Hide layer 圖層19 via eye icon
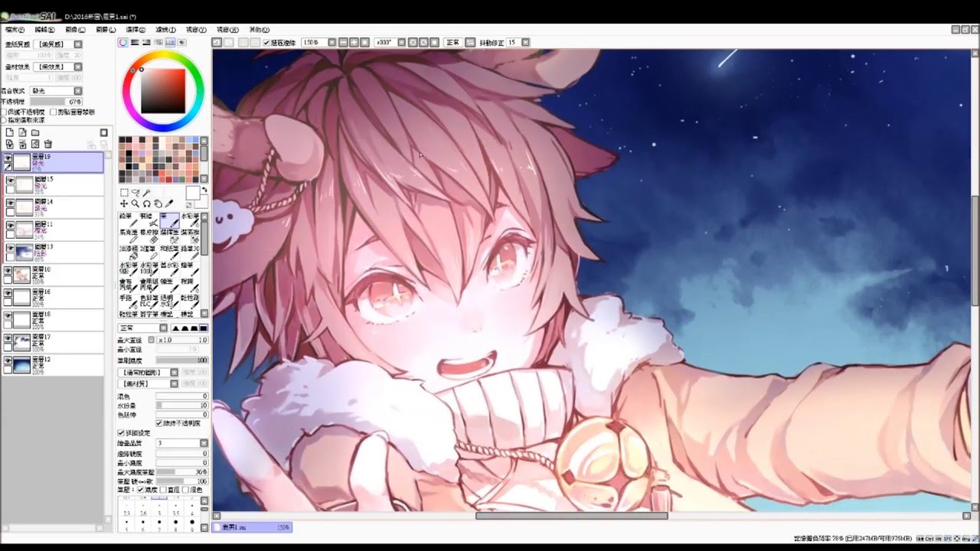Image resolution: width=980 pixels, height=551 pixels. pos(9,158)
